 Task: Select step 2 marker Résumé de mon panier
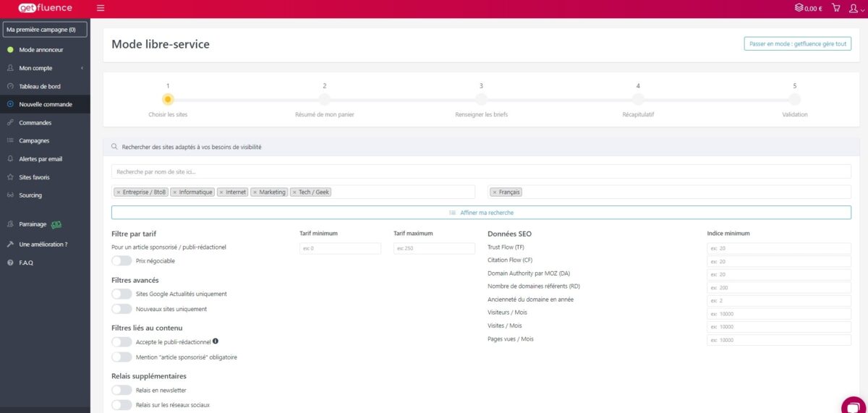click(x=325, y=100)
